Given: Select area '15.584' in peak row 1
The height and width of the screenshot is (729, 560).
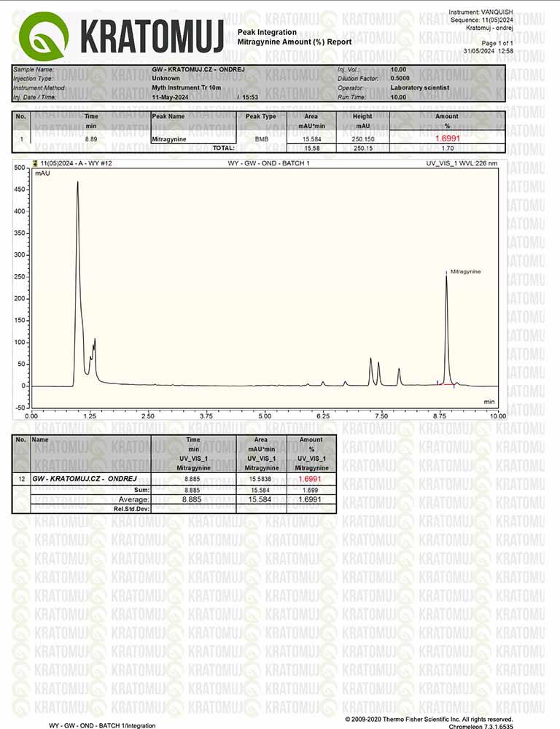Looking at the screenshot, I should click(311, 139).
